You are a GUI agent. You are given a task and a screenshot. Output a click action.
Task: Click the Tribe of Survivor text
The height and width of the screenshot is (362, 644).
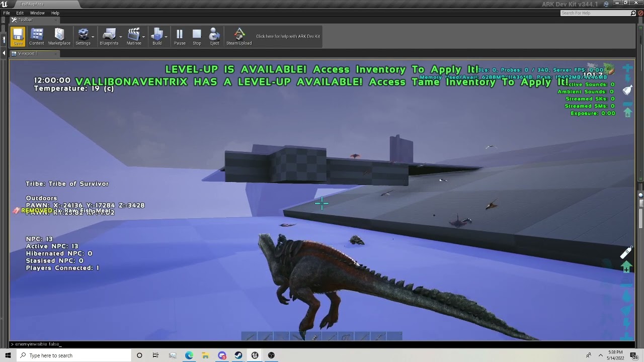[x=67, y=184]
